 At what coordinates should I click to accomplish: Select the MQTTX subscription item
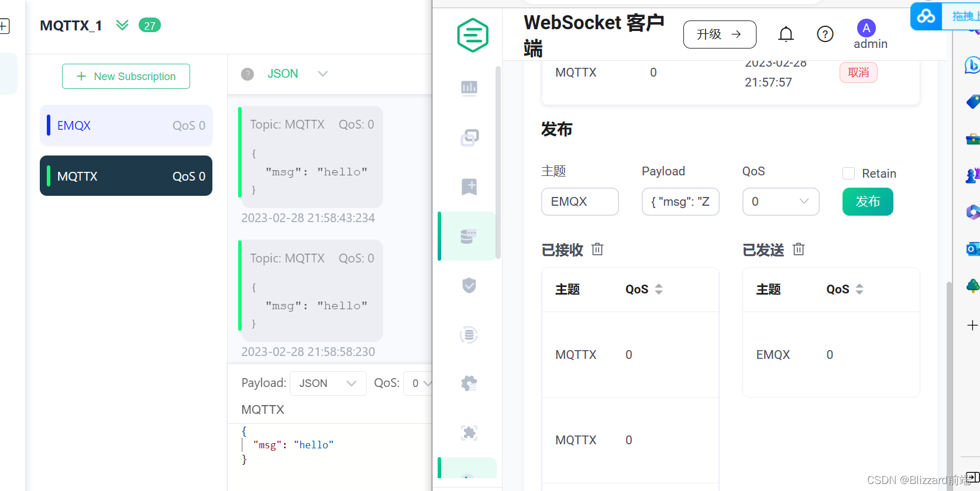[126, 176]
